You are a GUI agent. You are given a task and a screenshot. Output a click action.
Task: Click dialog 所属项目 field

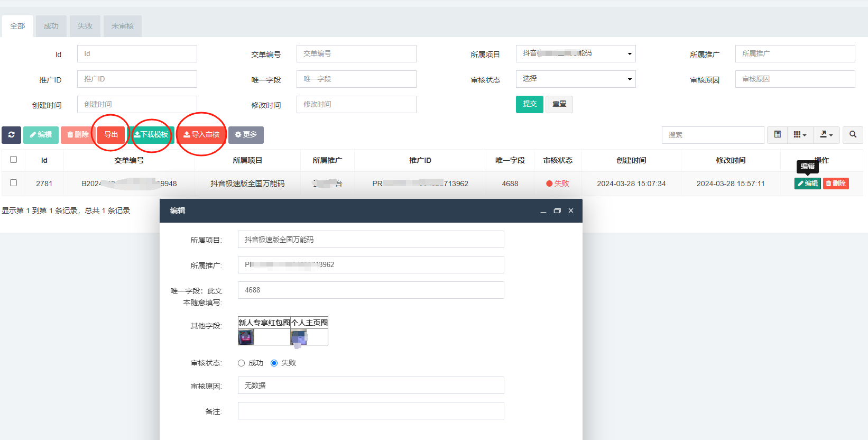pos(371,240)
